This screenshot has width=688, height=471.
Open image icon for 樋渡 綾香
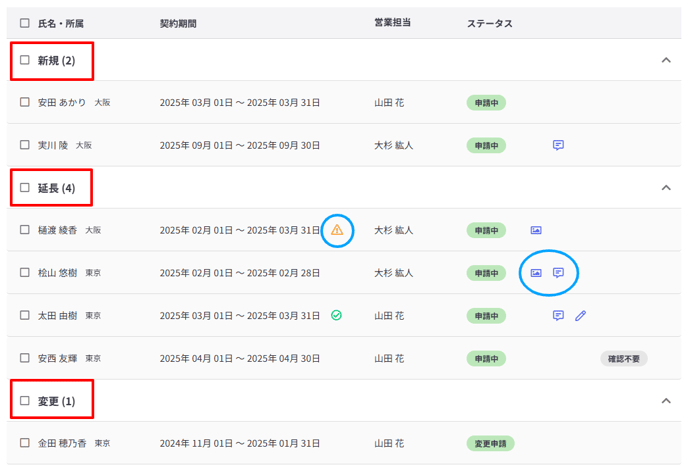[536, 230]
